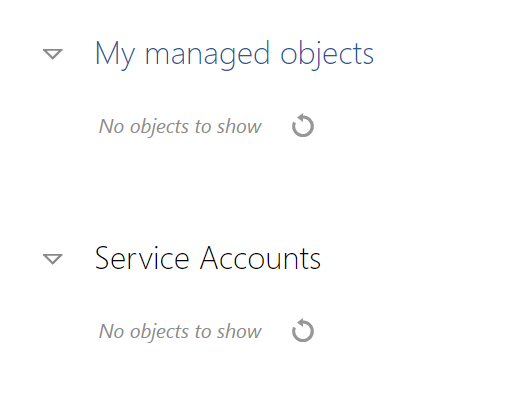Hit the retry icon next to the first empty message
The height and width of the screenshot is (410, 524).
point(303,126)
